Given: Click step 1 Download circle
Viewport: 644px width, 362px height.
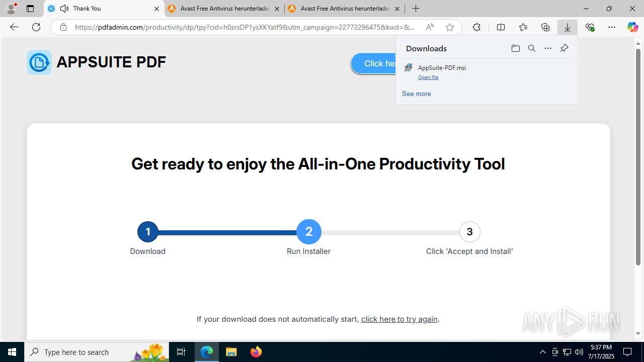Looking at the screenshot, I should (x=147, y=232).
